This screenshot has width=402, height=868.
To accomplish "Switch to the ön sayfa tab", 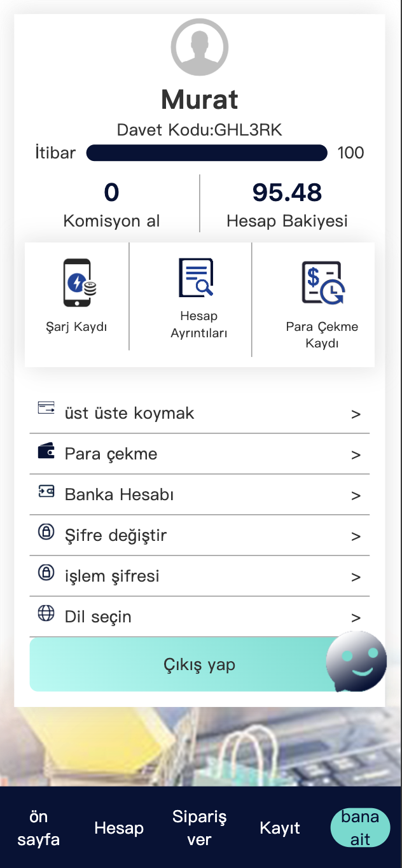I will 39,828.
